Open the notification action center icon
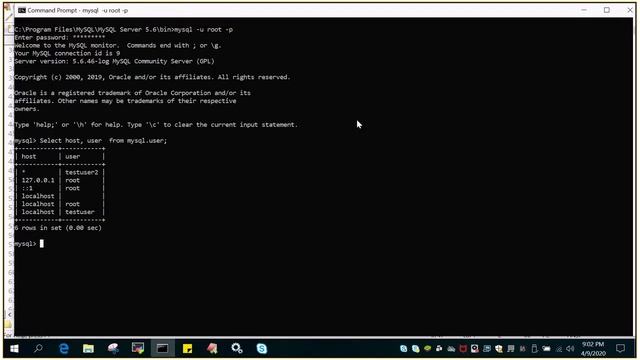Viewport: 640px width, 360px height. tap(620, 349)
